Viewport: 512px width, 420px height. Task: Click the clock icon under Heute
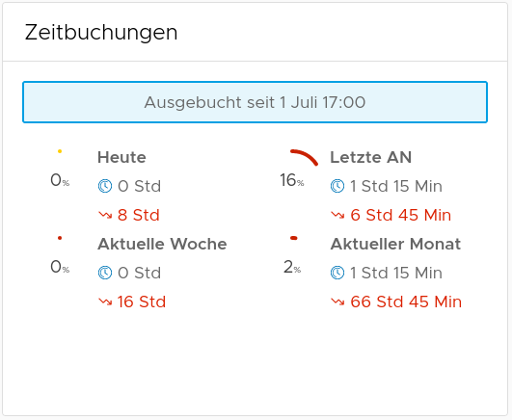click(x=105, y=186)
